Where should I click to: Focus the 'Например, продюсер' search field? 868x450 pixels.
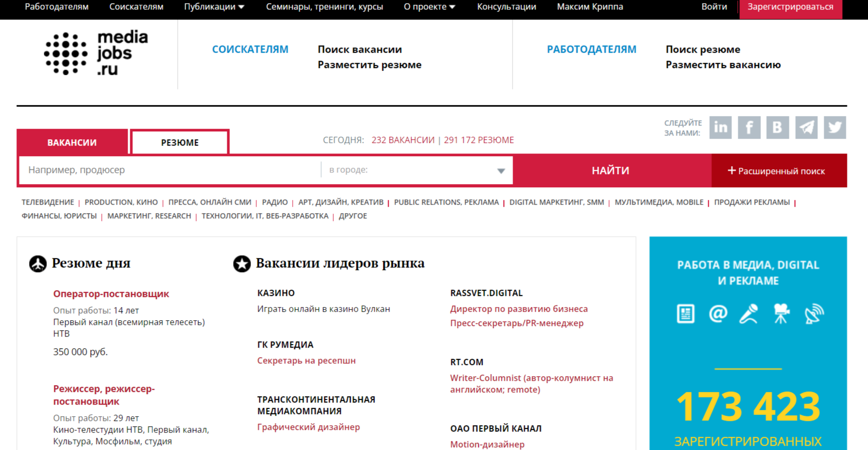170,170
